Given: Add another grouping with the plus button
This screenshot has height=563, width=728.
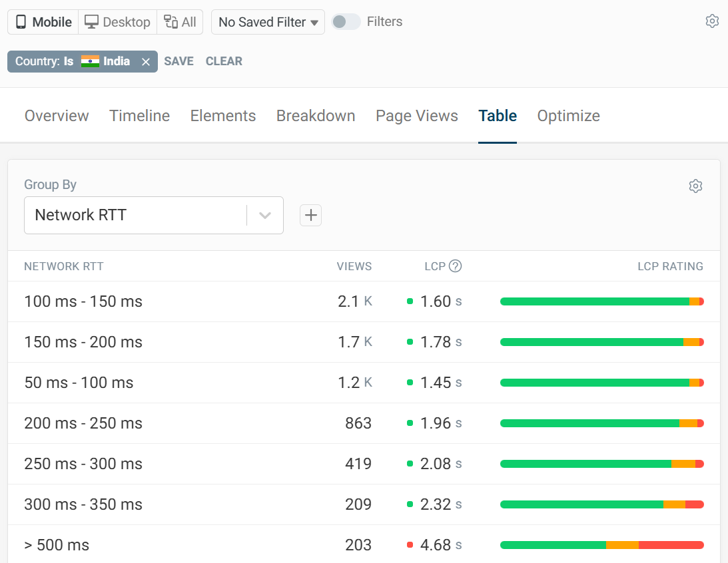Looking at the screenshot, I should click(310, 215).
